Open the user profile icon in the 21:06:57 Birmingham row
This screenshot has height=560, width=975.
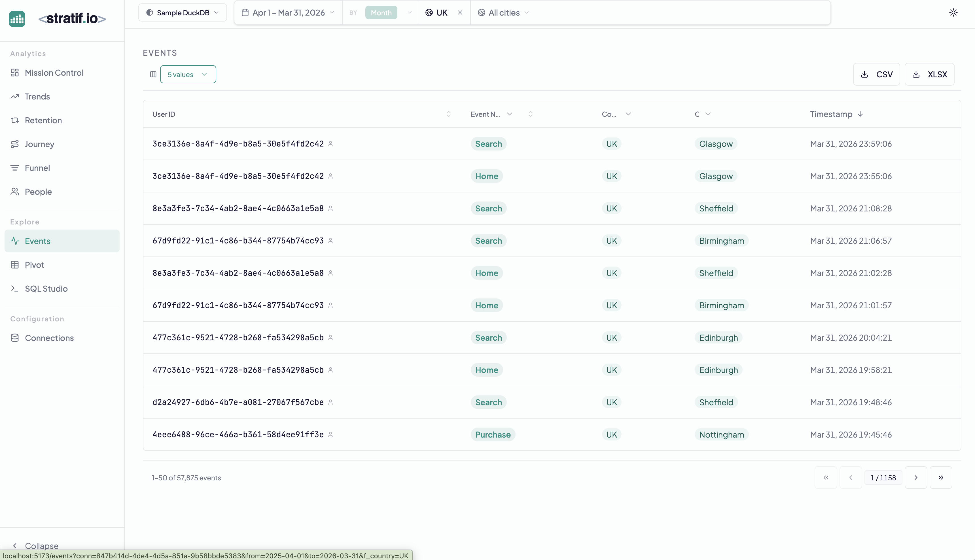click(x=330, y=241)
